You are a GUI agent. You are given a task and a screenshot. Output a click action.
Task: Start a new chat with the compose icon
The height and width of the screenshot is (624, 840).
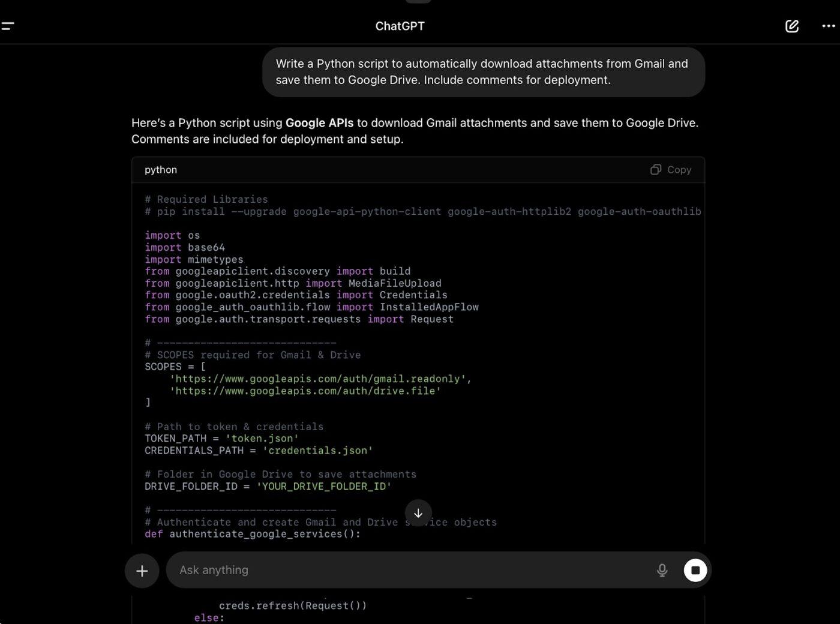click(x=791, y=26)
